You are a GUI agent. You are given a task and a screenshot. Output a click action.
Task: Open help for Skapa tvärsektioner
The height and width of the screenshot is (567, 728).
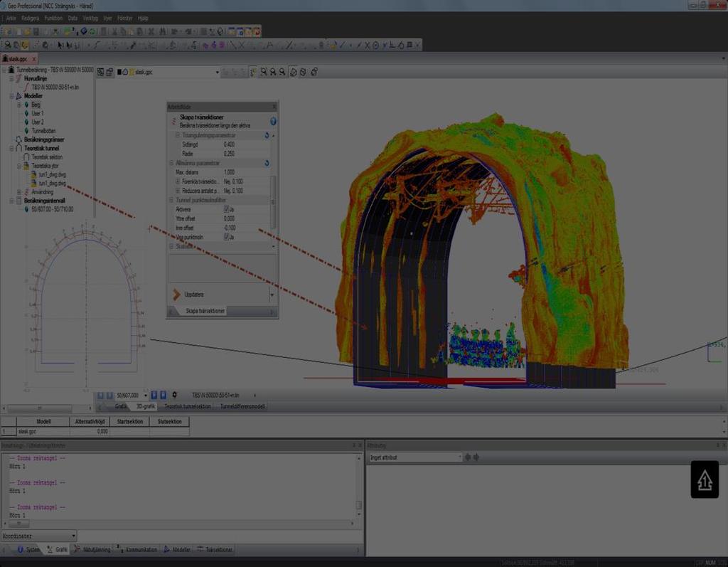pyautogui.click(x=273, y=122)
